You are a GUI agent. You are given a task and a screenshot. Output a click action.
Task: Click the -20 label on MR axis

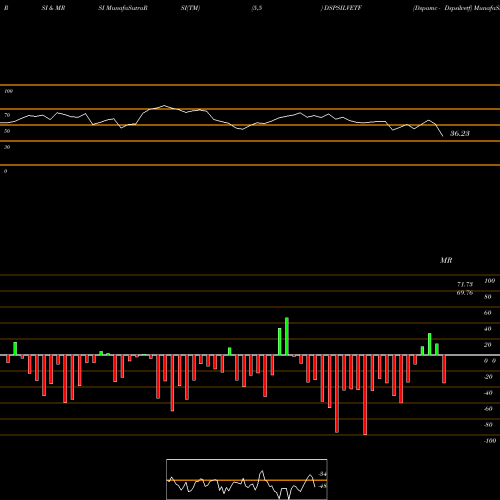point(488,377)
